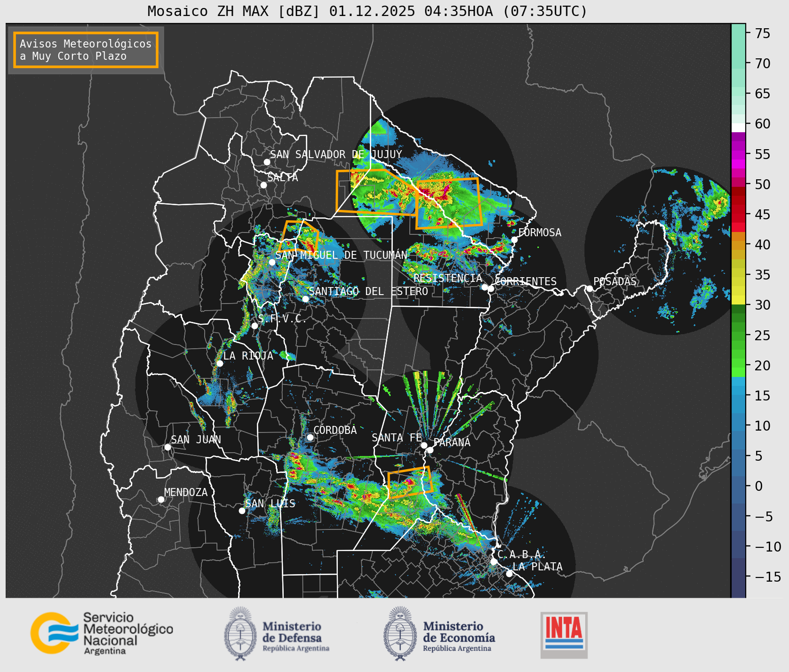Click the SANTIAGO DEL ESTERO label
789x672 pixels.
(x=368, y=291)
